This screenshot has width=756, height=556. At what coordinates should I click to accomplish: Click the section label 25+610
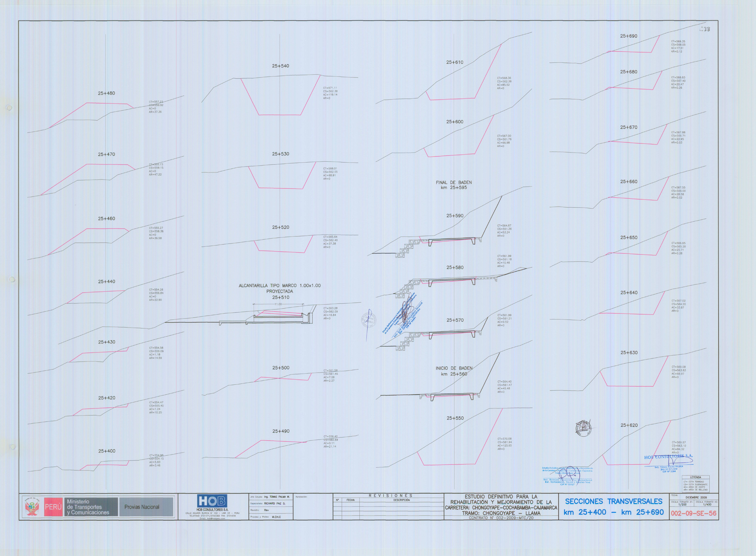pyautogui.click(x=455, y=62)
